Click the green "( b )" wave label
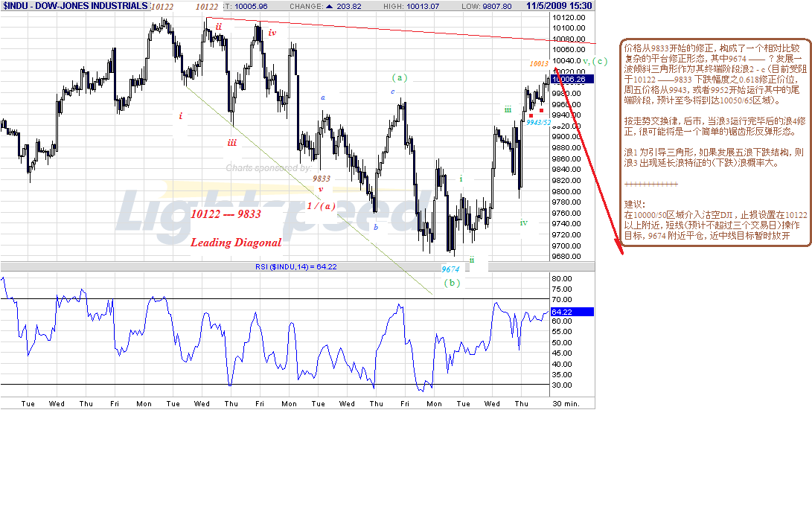 tap(452, 283)
